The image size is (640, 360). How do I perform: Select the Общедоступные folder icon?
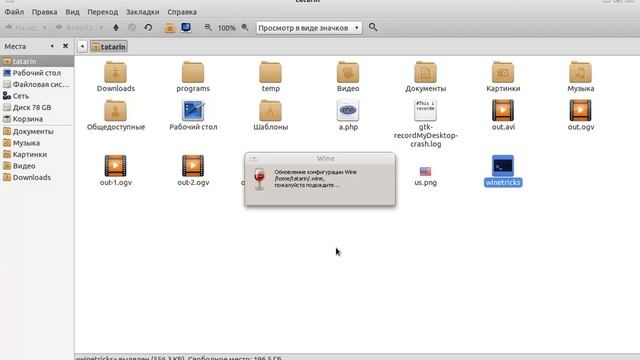(x=116, y=111)
